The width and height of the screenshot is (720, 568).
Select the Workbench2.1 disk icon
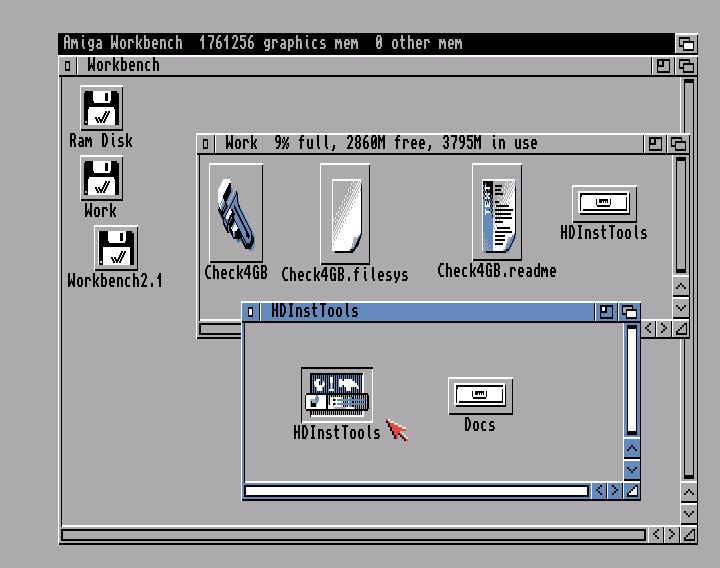(x=115, y=249)
